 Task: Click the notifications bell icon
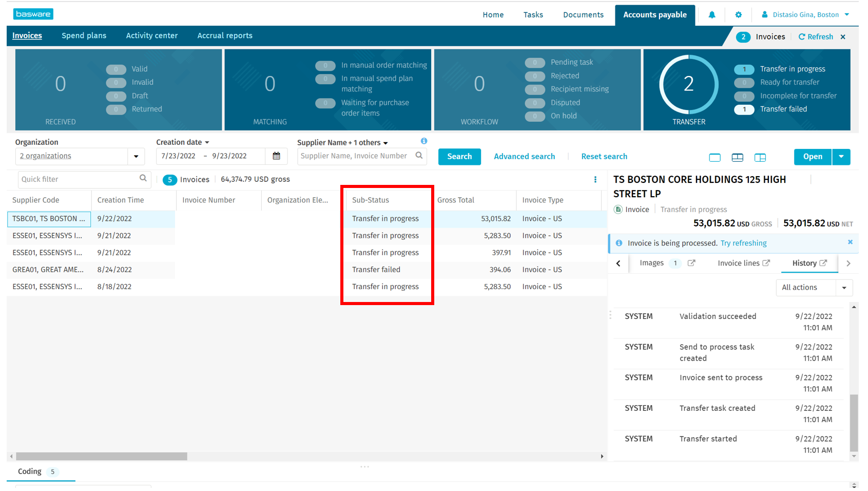(x=711, y=15)
